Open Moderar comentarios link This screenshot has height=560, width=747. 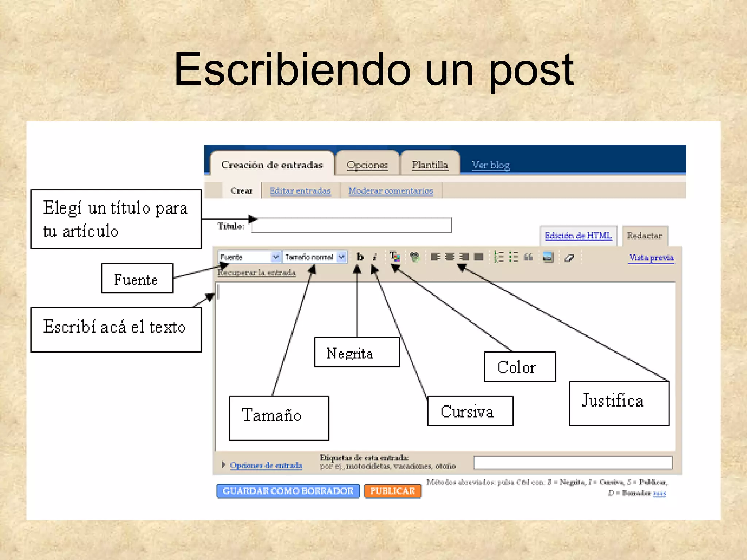391,191
